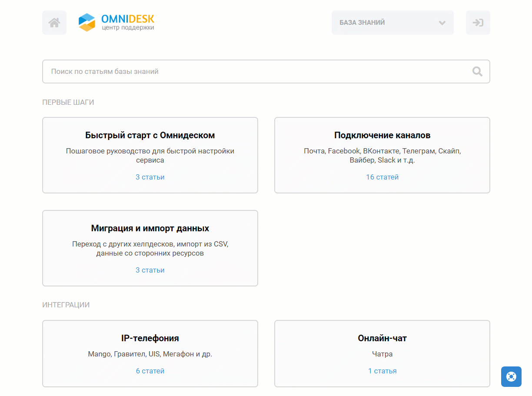Open the IP-телефония section
The height and width of the screenshot is (396, 532).
pos(150,338)
